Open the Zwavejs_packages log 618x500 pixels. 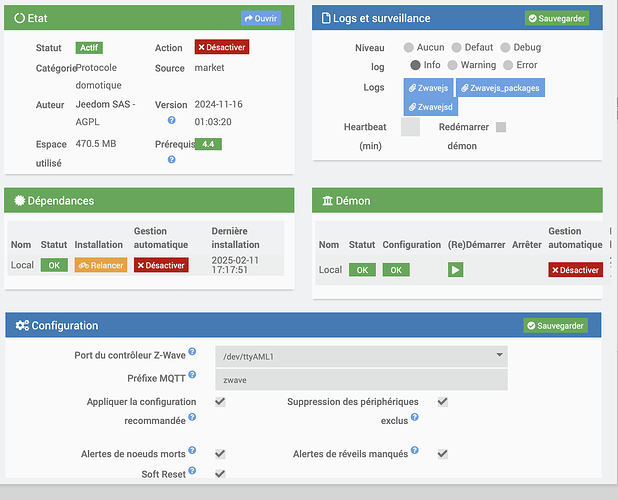pyautogui.click(x=501, y=88)
